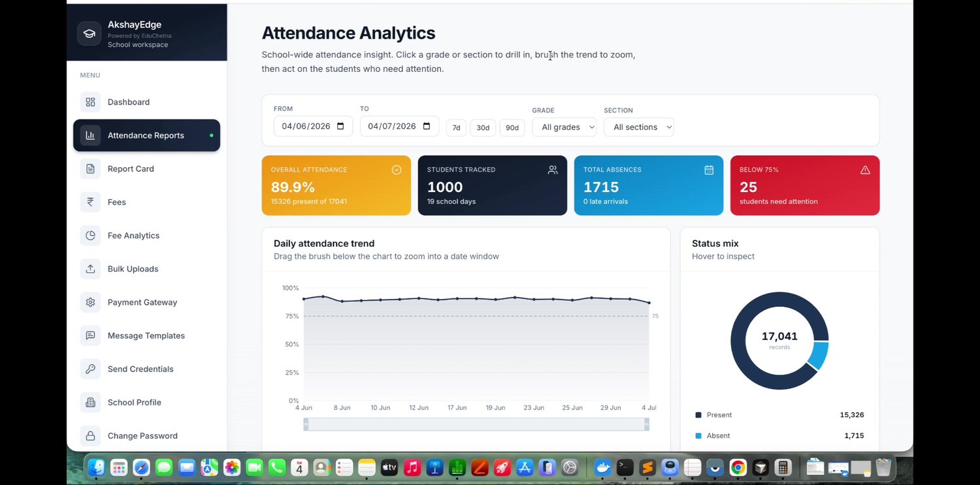This screenshot has height=485, width=980.
Task: Click the warning triangle on Below 75% card
Action: [x=865, y=170]
